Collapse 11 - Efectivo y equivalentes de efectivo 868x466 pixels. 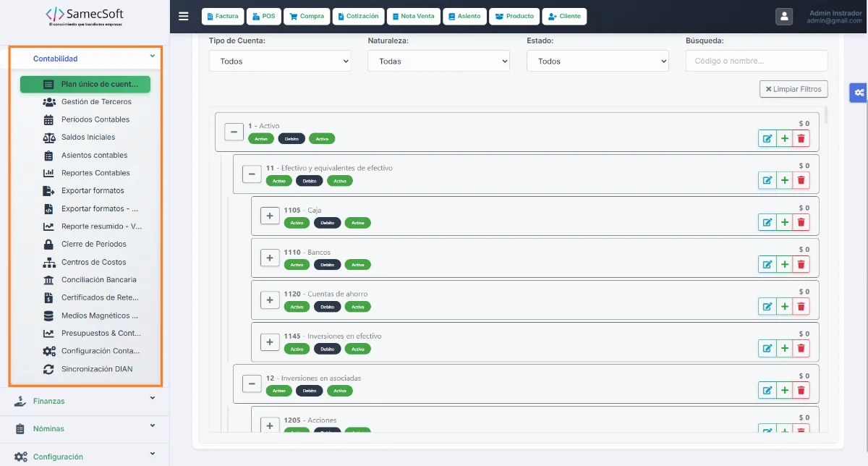252,174
